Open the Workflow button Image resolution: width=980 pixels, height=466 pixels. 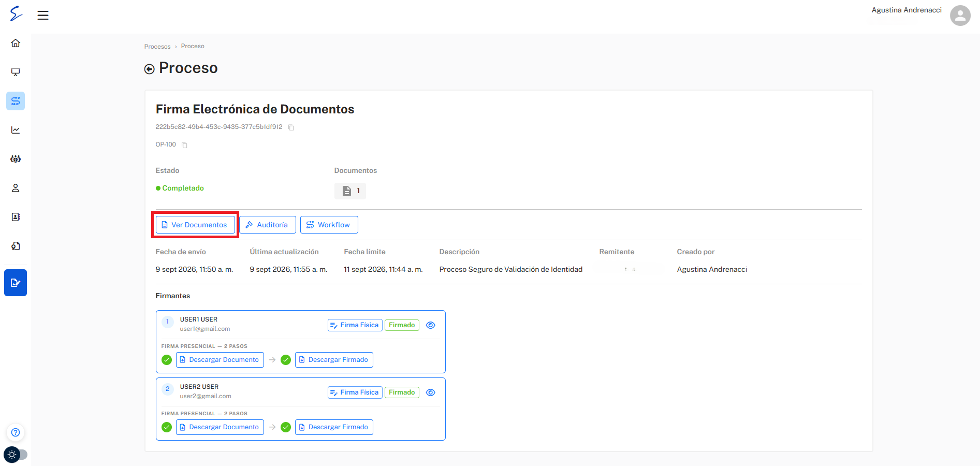[x=329, y=225]
